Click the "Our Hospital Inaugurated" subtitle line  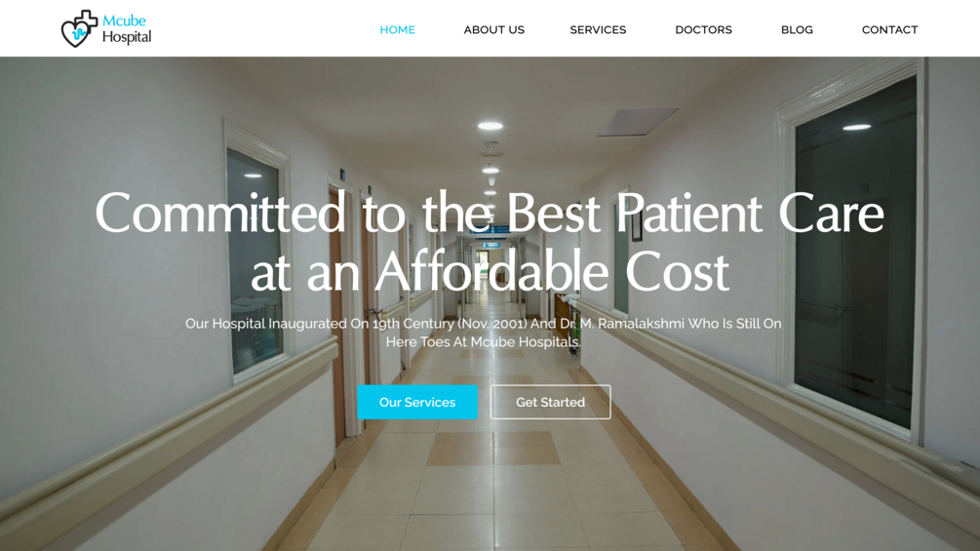click(x=483, y=324)
